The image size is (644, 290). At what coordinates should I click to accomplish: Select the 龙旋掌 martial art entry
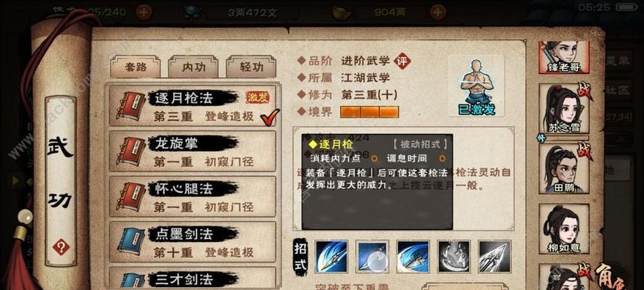coord(193,151)
